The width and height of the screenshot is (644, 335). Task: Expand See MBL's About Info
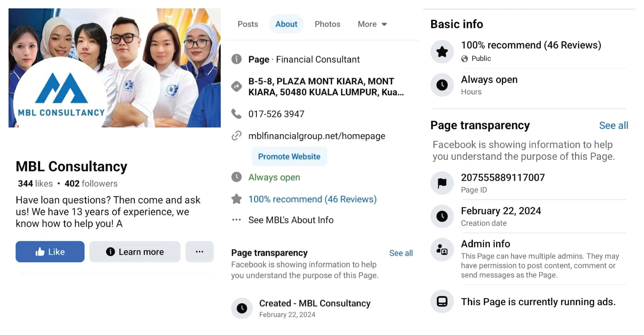point(291,220)
